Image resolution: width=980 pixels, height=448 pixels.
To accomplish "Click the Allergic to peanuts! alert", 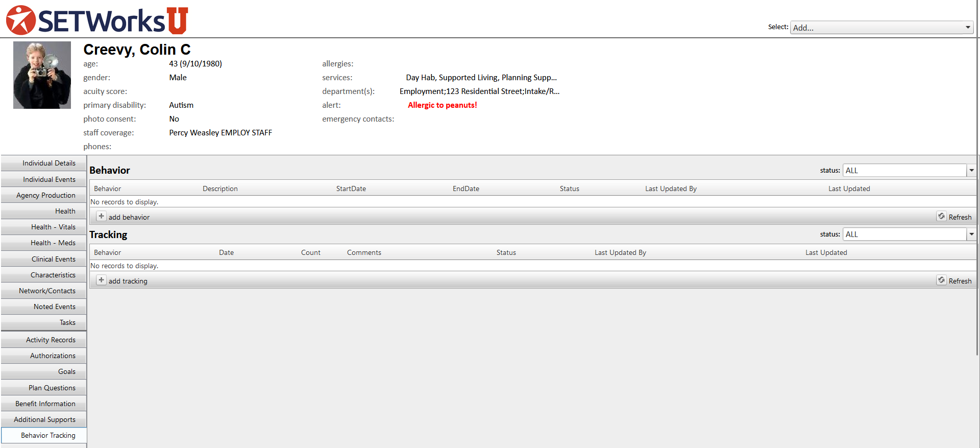I will (x=443, y=105).
